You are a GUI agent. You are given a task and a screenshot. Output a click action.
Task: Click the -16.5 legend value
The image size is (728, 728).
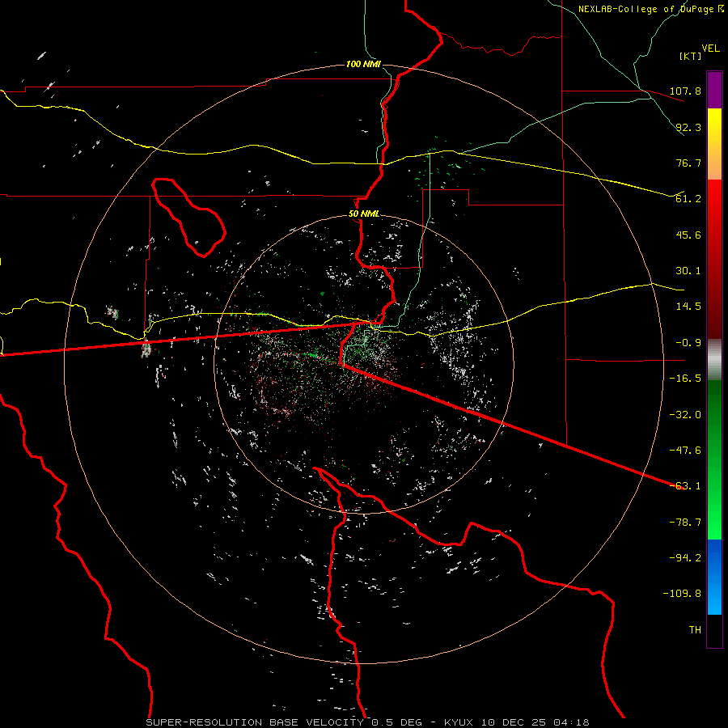tap(685, 379)
